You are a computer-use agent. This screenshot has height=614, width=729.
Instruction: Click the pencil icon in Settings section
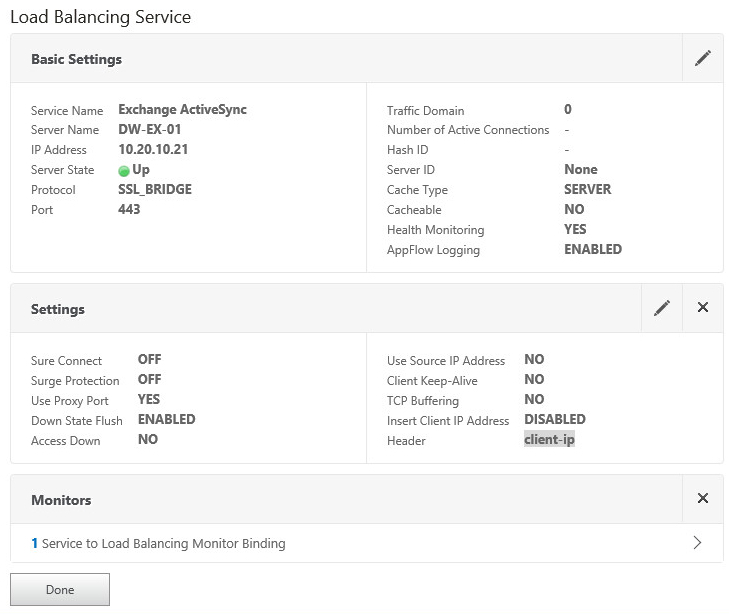pyautogui.click(x=661, y=308)
